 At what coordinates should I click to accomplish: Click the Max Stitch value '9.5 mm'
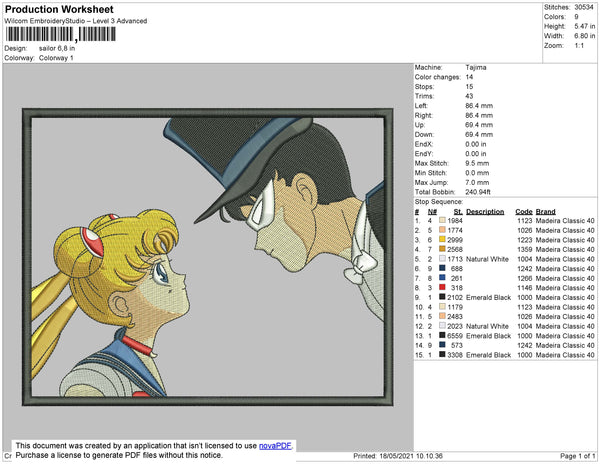(x=477, y=163)
